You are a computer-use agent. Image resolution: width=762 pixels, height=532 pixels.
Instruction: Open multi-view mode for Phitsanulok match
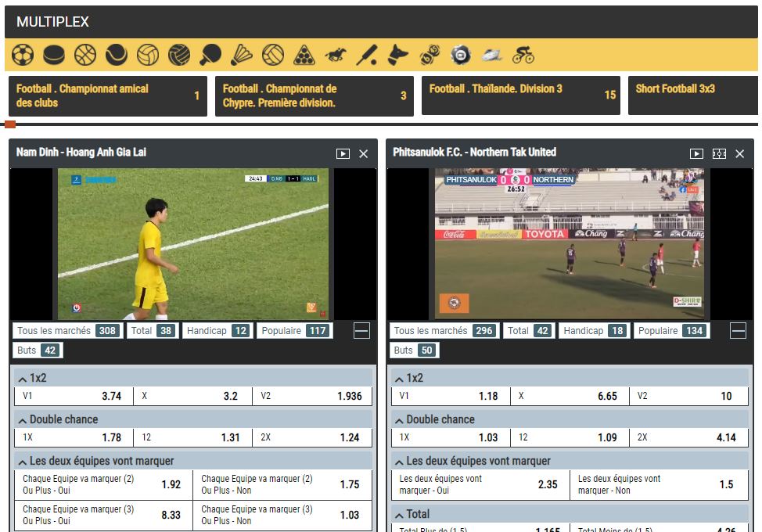pyautogui.click(x=719, y=154)
